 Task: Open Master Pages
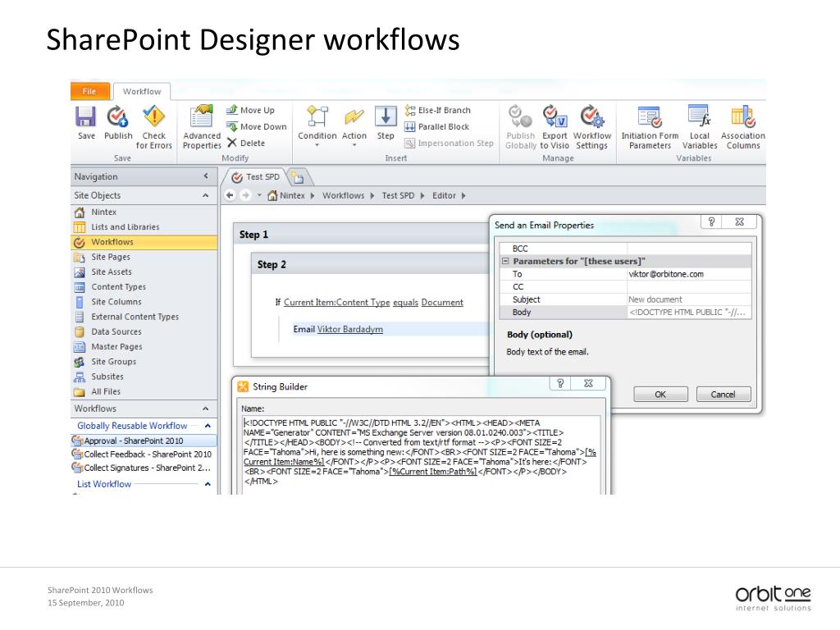144,347
